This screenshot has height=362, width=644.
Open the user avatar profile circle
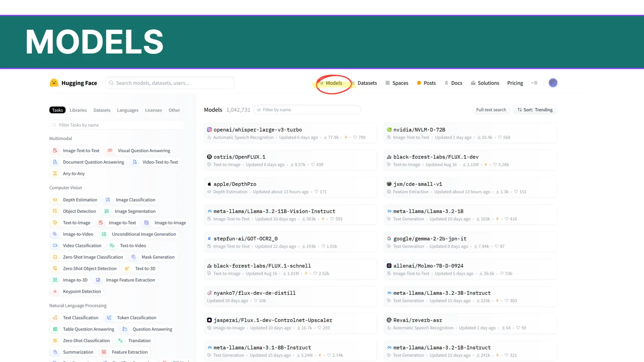(x=553, y=83)
